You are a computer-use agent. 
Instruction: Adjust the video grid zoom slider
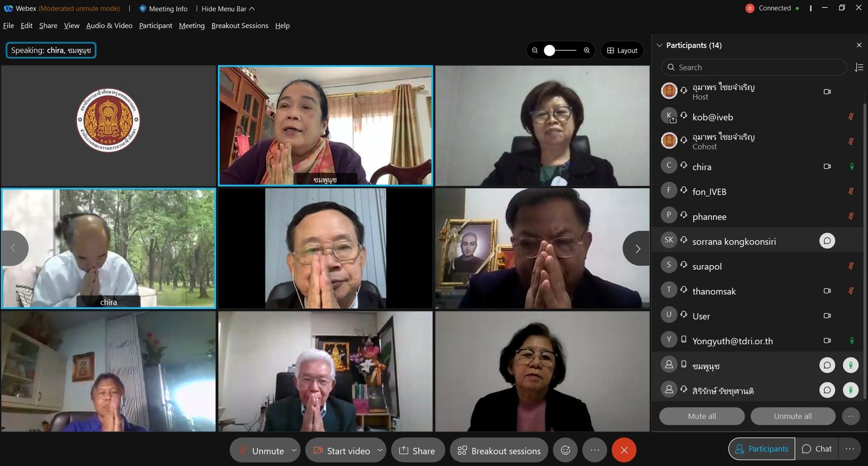(x=561, y=50)
